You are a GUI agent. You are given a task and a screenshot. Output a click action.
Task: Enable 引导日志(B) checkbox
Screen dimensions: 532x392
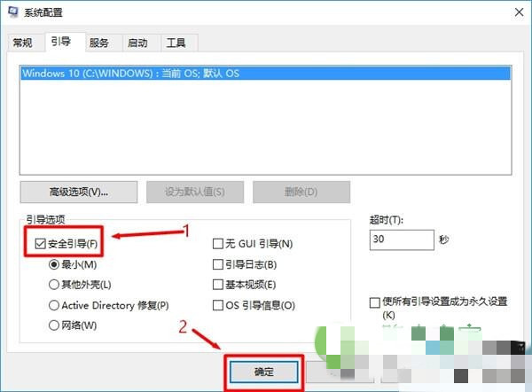coord(217,264)
